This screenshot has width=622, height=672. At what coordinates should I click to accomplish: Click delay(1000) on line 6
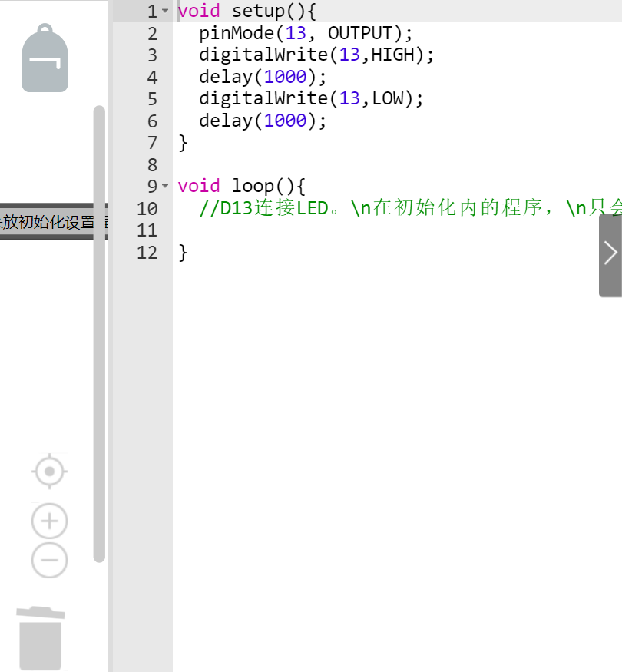click(x=263, y=121)
